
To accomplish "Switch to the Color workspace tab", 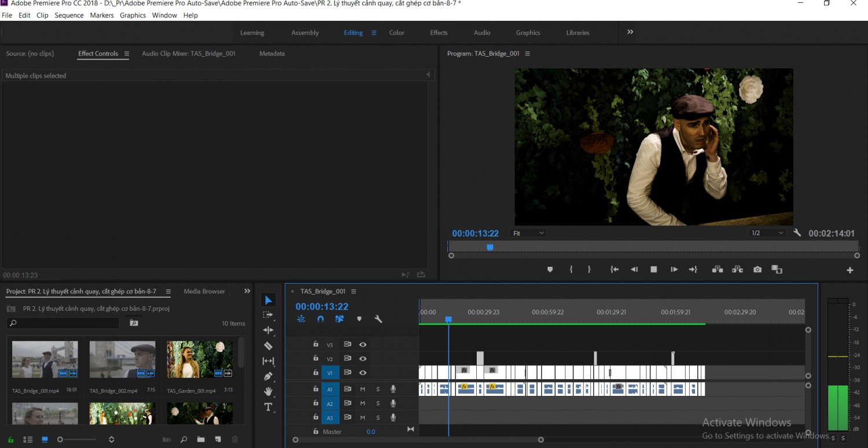I will 397,33.
